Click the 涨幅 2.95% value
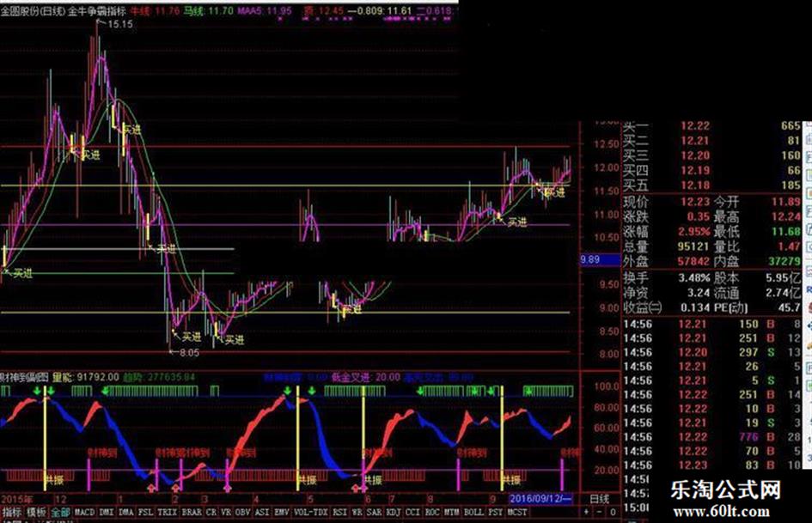This screenshot has height=523, width=812. (694, 232)
